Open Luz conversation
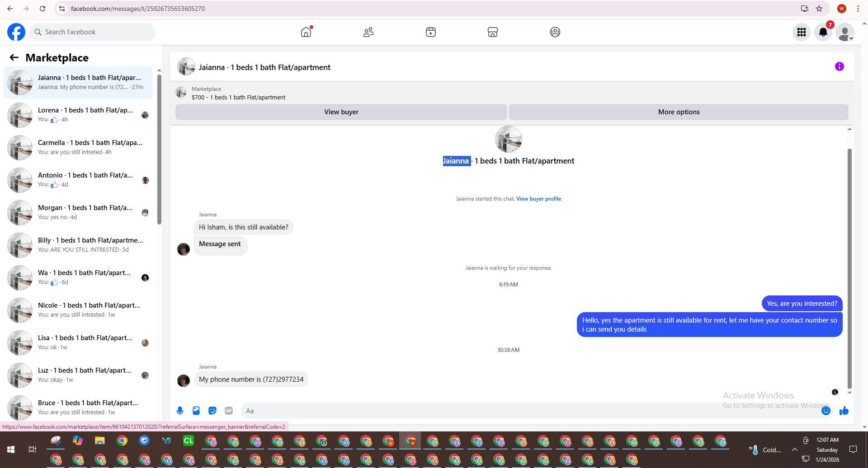 click(x=78, y=375)
